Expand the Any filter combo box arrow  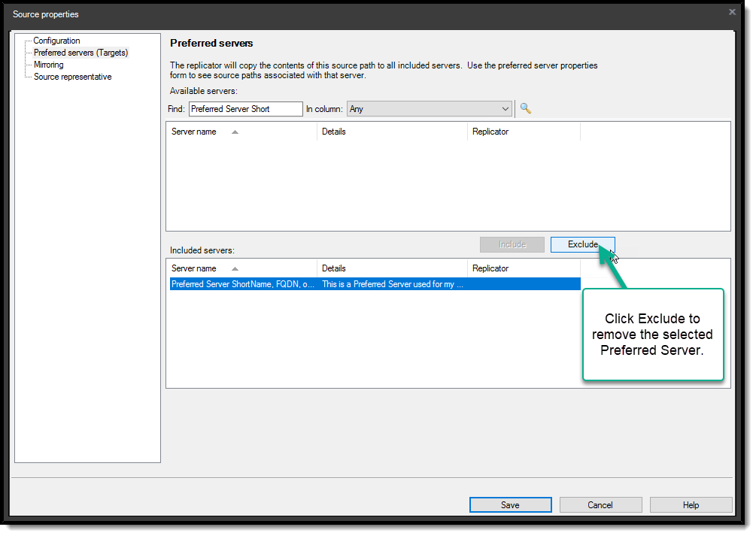tap(506, 108)
